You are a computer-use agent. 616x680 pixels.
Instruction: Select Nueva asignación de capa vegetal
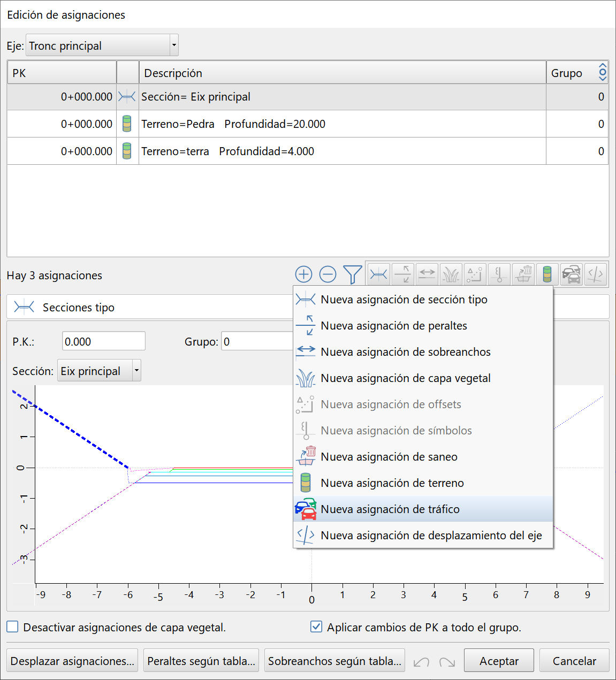coord(405,378)
